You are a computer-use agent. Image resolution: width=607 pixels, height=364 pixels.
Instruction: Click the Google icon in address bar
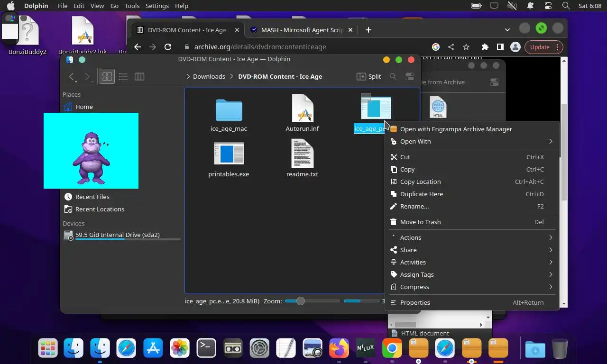(x=436, y=47)
